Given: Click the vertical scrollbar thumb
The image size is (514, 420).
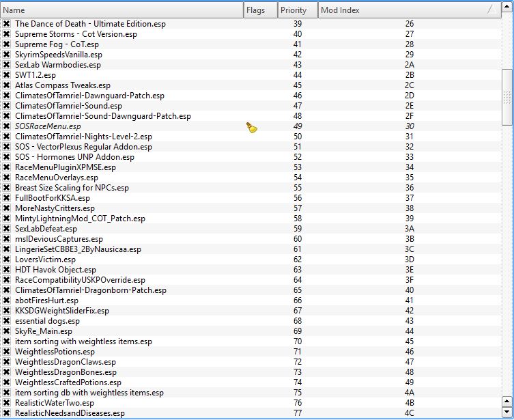Looking at the screenshot, I should point(506,97).
